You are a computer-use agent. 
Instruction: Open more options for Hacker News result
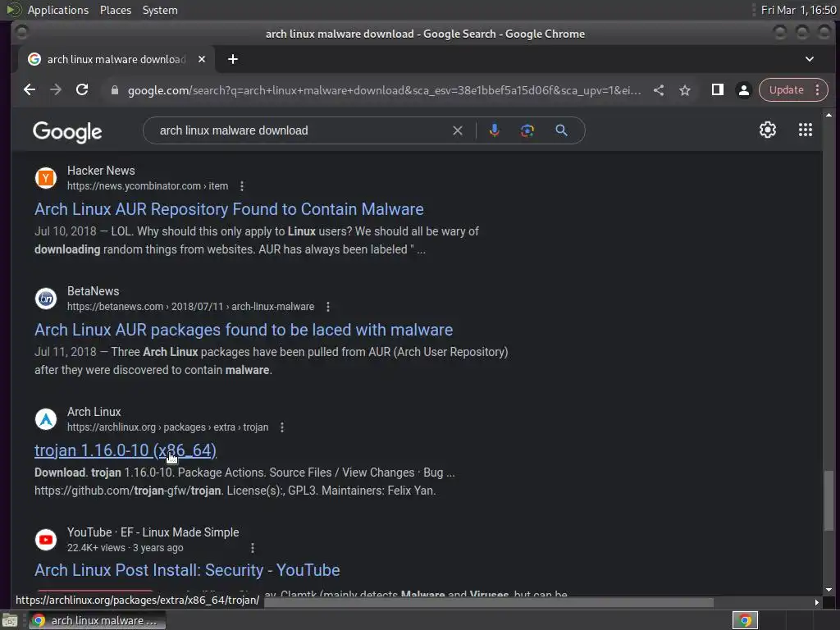[x=242, y=186]
